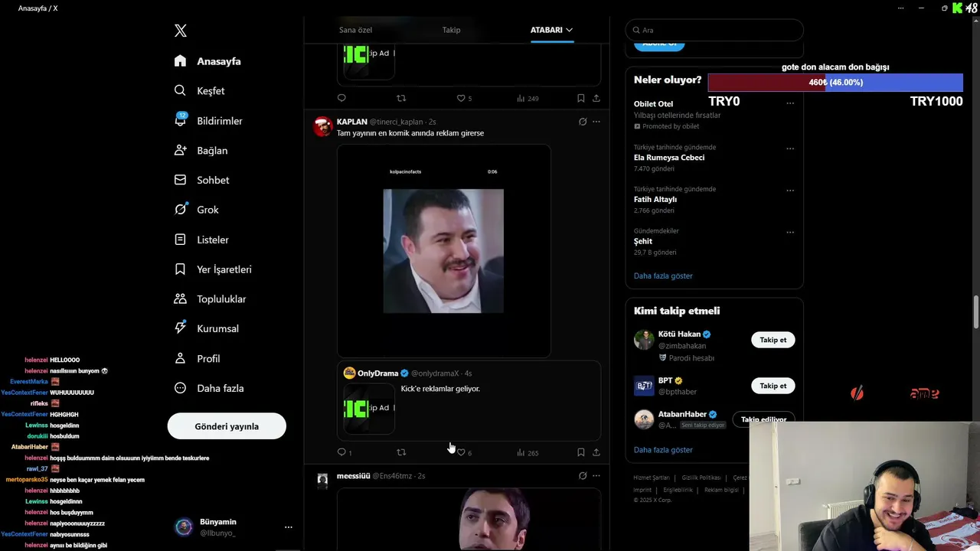Screen dimensions: 980x551
Task: Repost KAPLAN's post
Action: point(401,452)
